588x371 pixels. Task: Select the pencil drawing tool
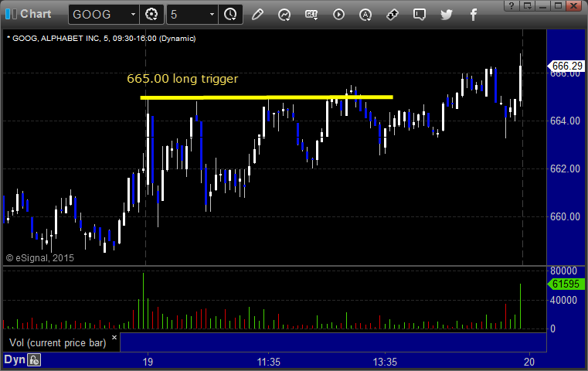pyautogui.click(x=257, y=15)
